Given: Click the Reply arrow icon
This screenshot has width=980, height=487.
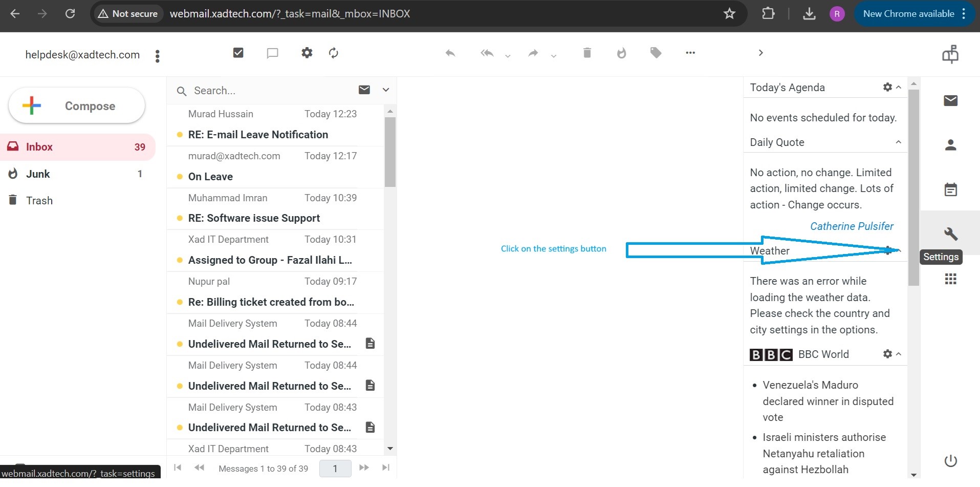Looking at the screenshot, I should (450, 53).
